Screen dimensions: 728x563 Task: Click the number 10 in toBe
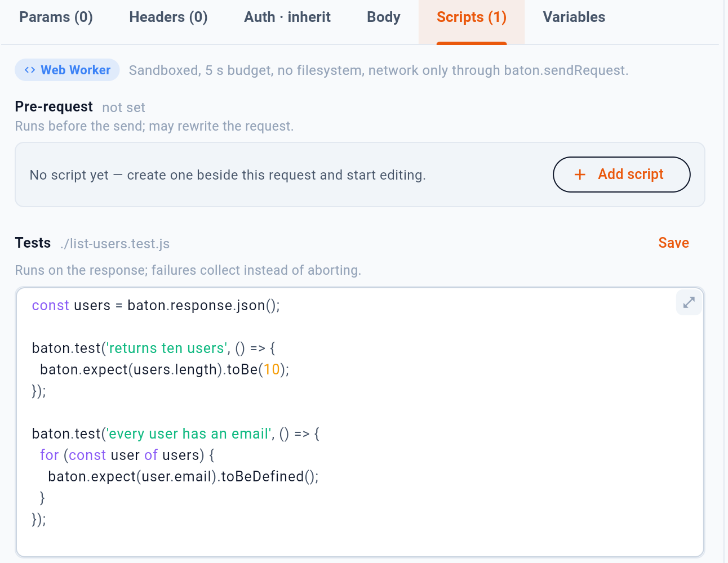click(x=272, y=370)
